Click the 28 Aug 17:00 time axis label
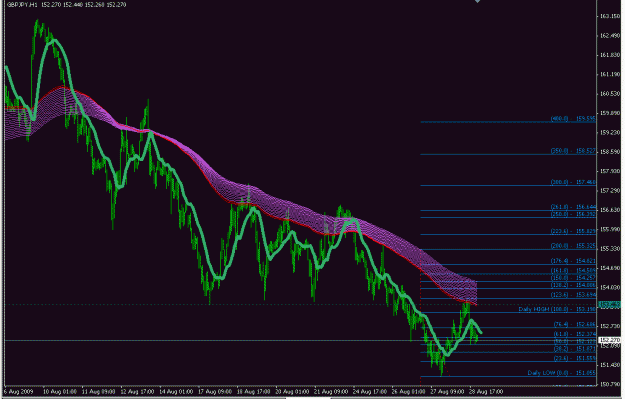Screen dimensions: 625x399 tap(486, 392)
